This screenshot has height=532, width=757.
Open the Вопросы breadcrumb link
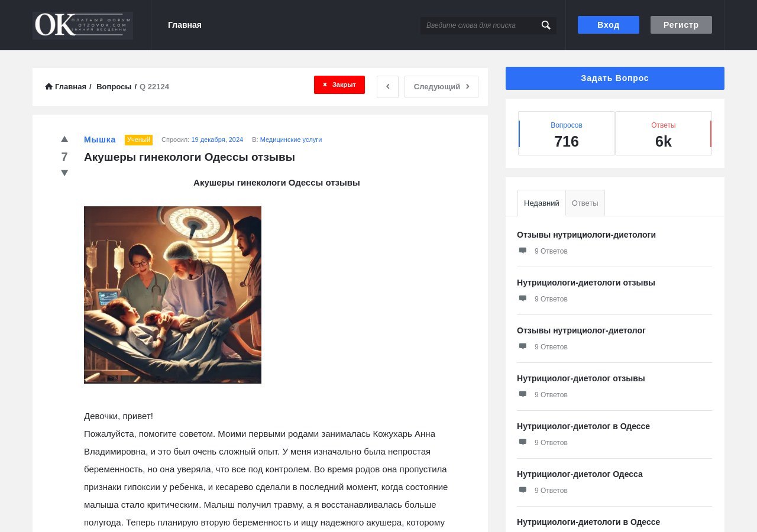point(114,87)
